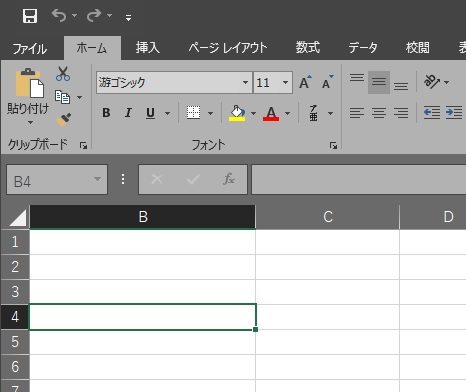The width and height of the screenshot is (466, 392).
Task: Click the Cut scissors icon
Action: tap(63, 74)
